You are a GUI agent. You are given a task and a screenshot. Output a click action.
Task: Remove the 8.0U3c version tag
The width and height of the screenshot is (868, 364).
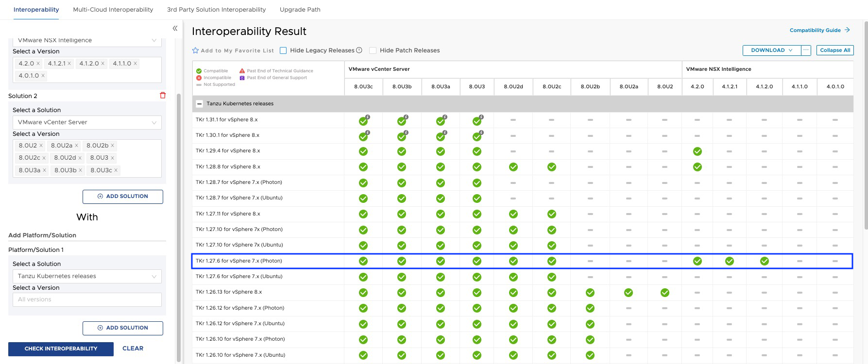[x=116, y=170]
